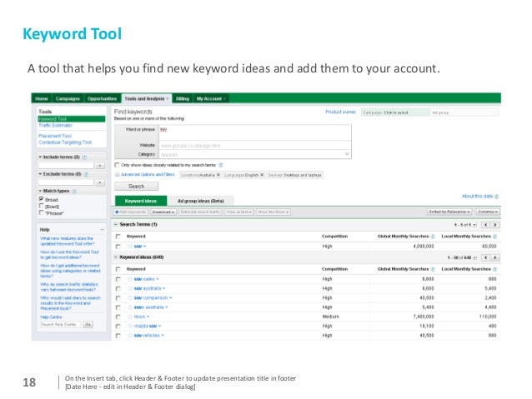Open the Sorted by Relevance dropdown

449,212
